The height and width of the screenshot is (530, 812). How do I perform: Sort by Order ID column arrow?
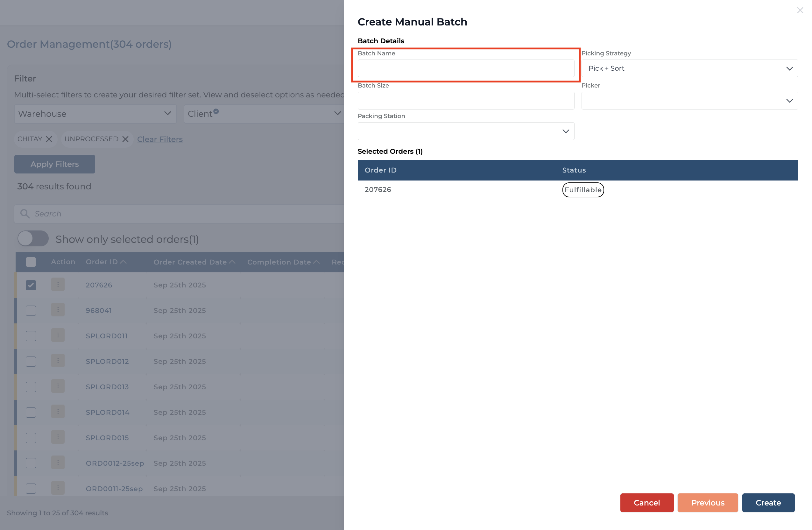click(x=124, y=262)
